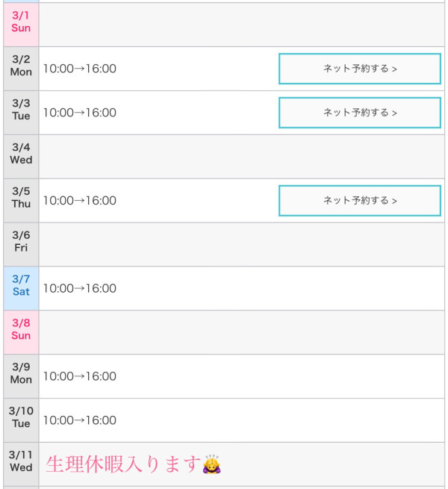
Task: Select the pink 3/8 Sun date cell
Action: (21, 330)
